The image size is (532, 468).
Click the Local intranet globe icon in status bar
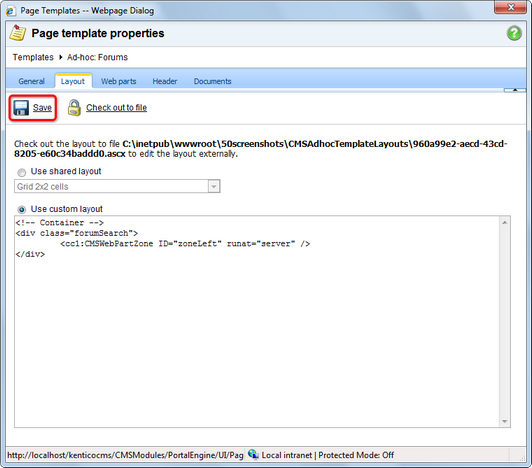click(253, 454)
